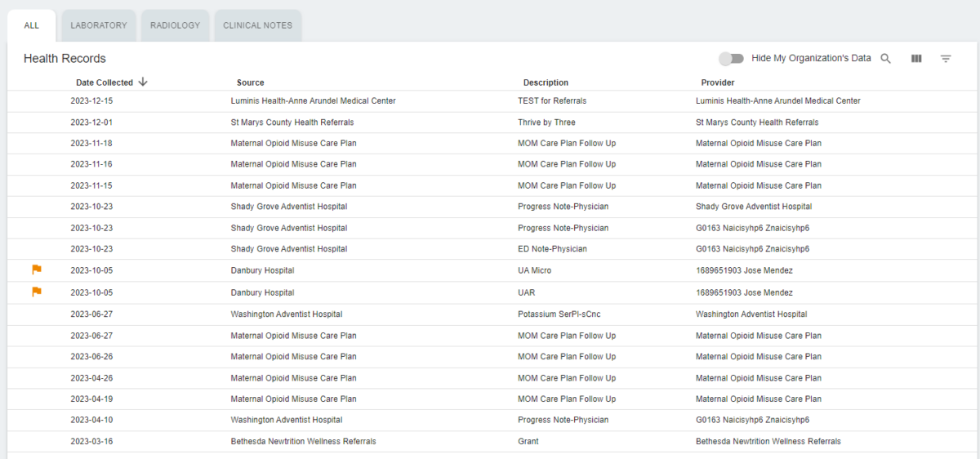
Task: Toggle Hide My Organization's Data switch
Action: (731, 59)
